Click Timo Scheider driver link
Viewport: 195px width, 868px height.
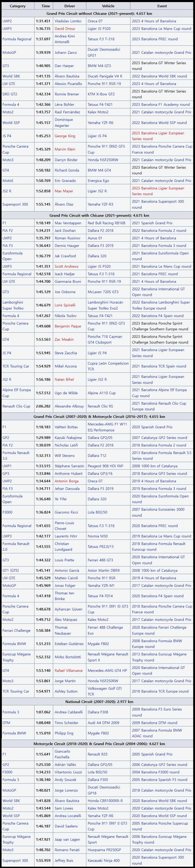pyautogui.click(x=66, y=723)
